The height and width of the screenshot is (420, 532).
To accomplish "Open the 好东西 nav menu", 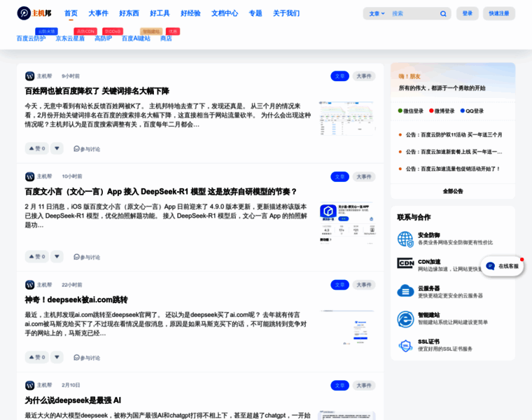I will click(129, 13).
